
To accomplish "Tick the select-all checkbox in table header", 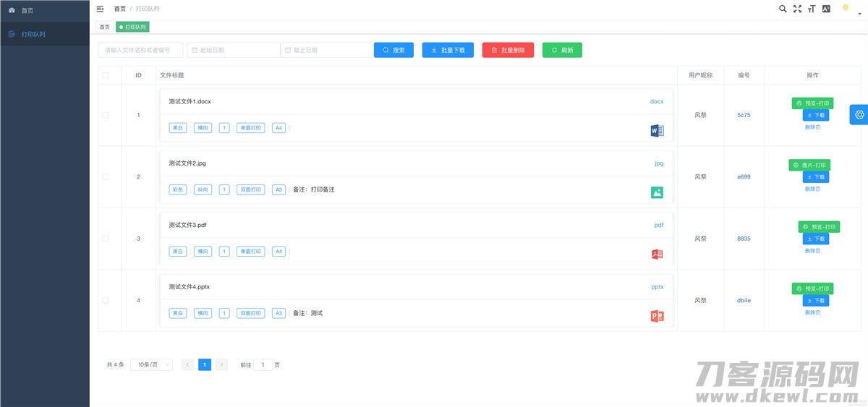I will pos(106,75).
